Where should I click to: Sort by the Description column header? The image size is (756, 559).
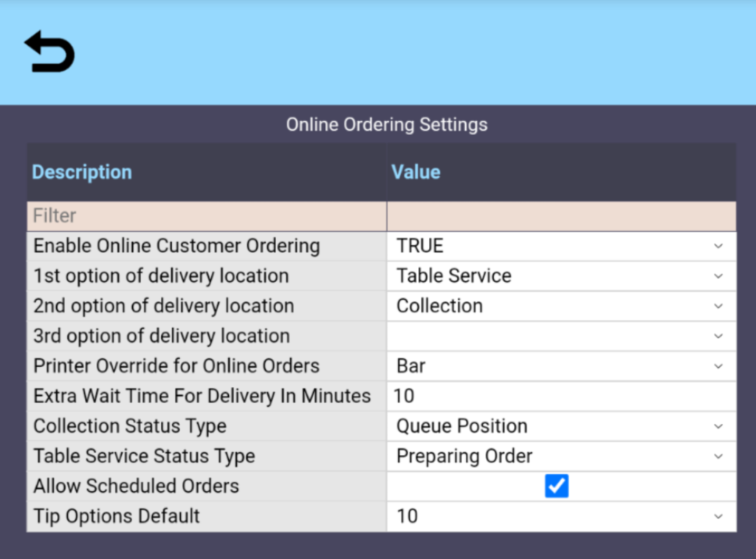pos(82,172)
